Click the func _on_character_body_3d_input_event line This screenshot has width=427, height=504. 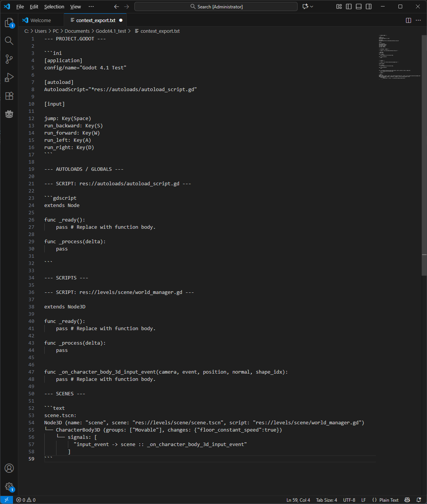tap(166, 372)
